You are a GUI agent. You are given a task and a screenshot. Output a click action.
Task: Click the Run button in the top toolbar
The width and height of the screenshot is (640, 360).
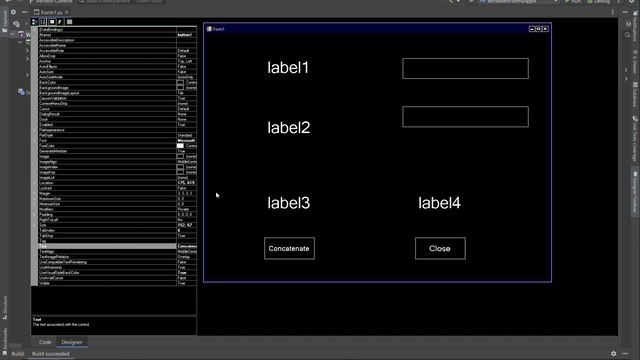click(x=573, y=2)
